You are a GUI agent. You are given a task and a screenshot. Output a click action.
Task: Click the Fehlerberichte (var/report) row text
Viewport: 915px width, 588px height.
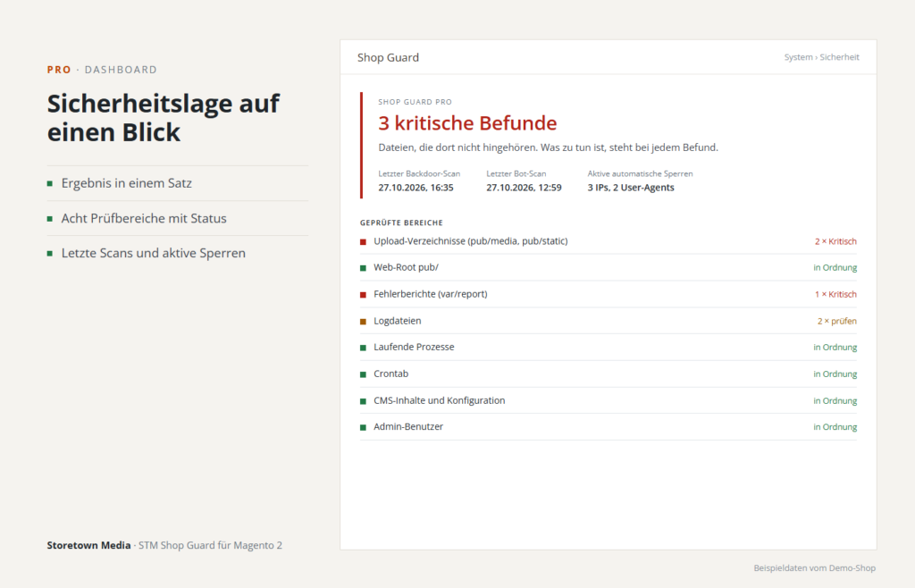430,294
